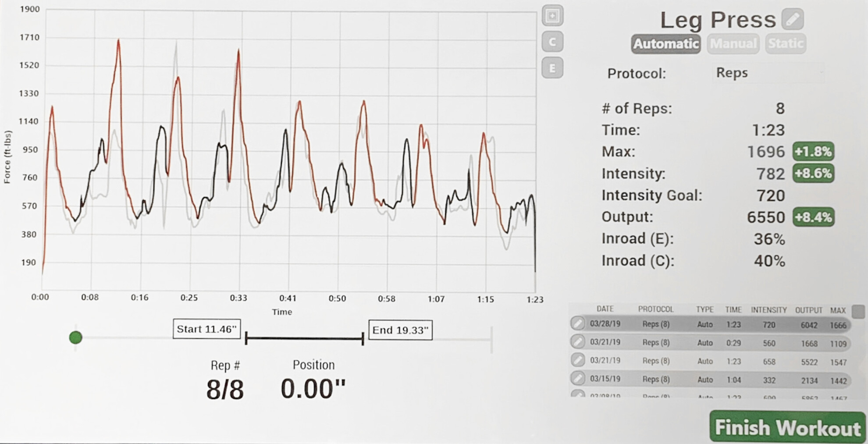Click the End 19.33" marker label
The height and width of the screenshot is (444, 868).
point(400,330)
